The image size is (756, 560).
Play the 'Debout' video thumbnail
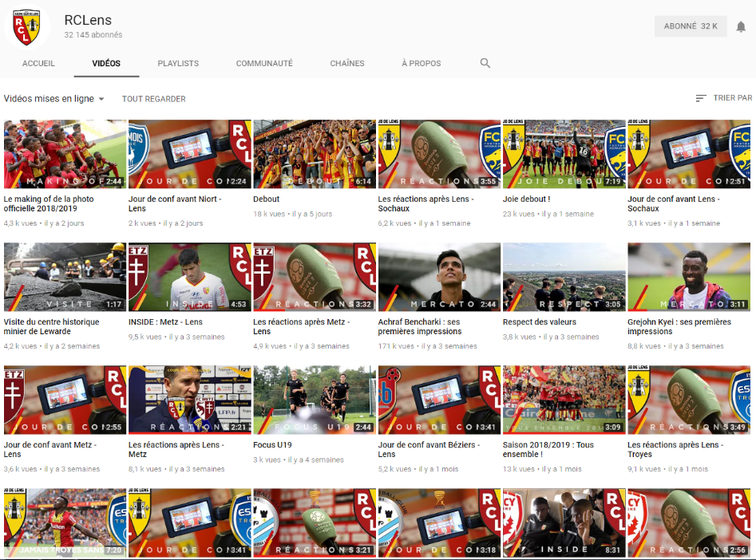point(314,154)
